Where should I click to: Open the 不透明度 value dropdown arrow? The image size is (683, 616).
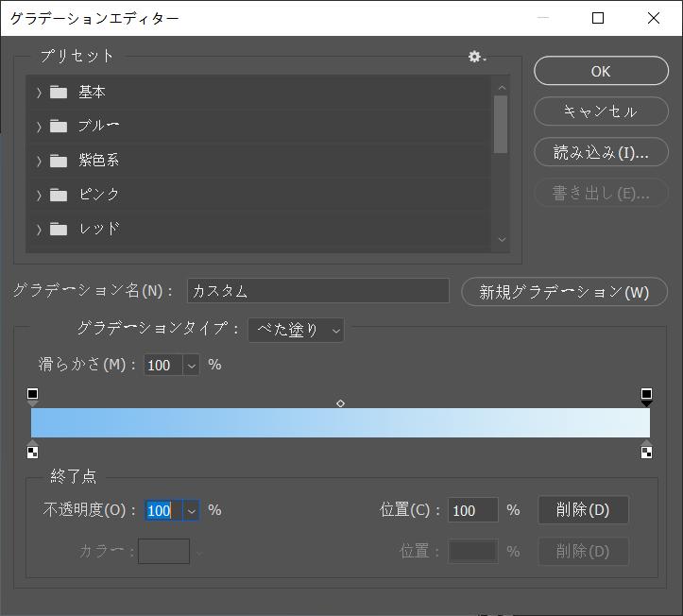pyautogui.click(x=191, y=510)
